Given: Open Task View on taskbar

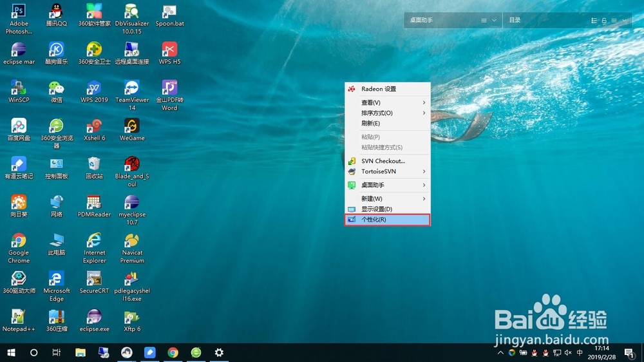Looking at the screenshot, I should tap(56, 352).
